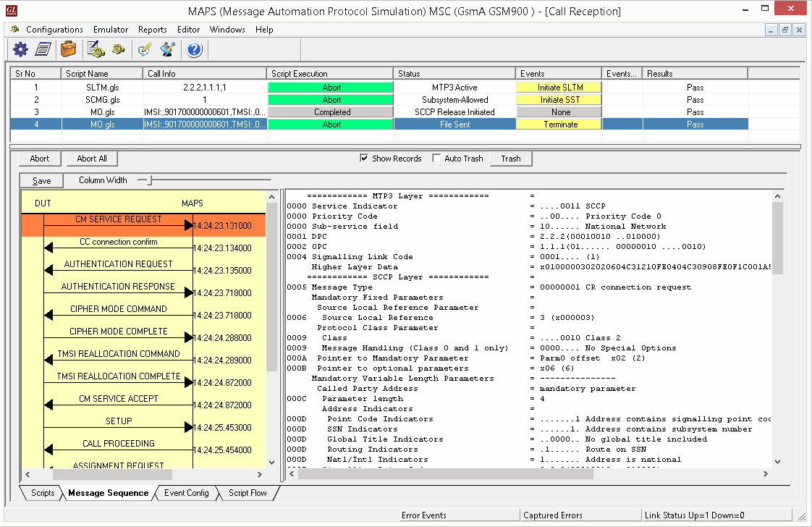Select the SLTM.gls script row

(x=379, y=88)
